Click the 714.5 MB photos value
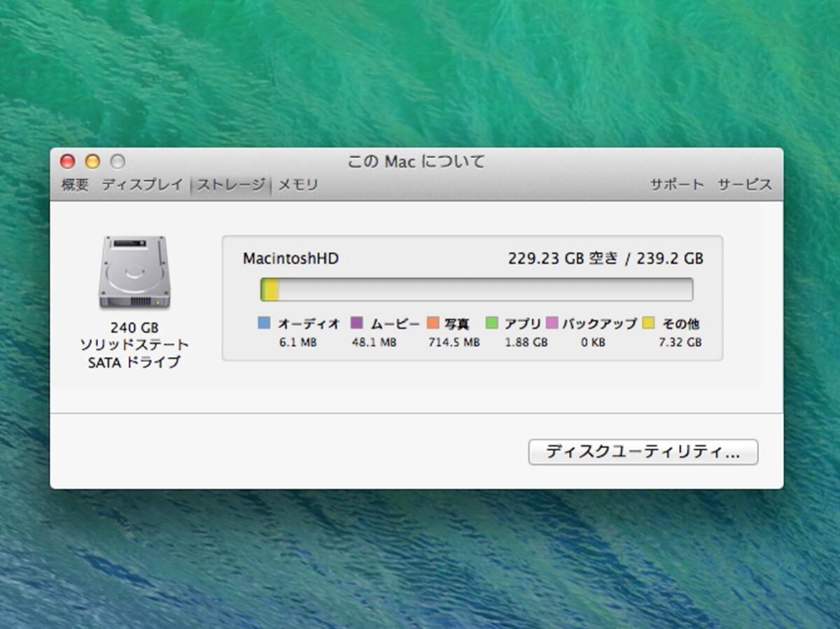The height and width of the screenshot is (629, 840). [454, 343]
